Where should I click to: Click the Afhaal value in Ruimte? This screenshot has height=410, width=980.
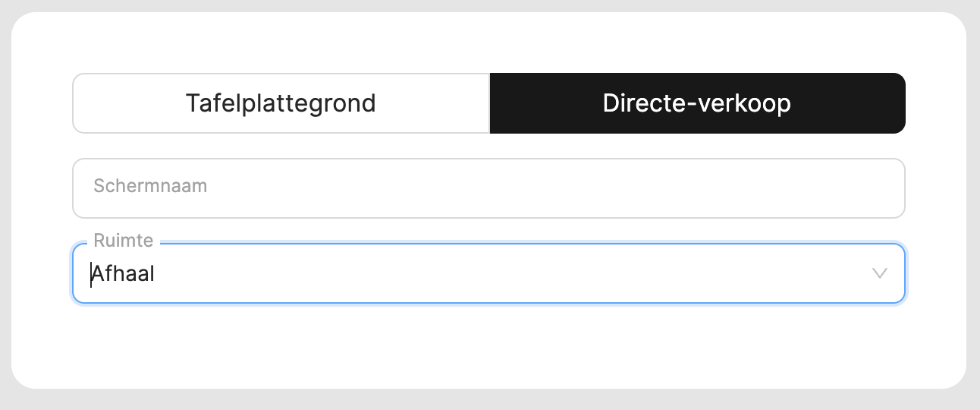123,273
